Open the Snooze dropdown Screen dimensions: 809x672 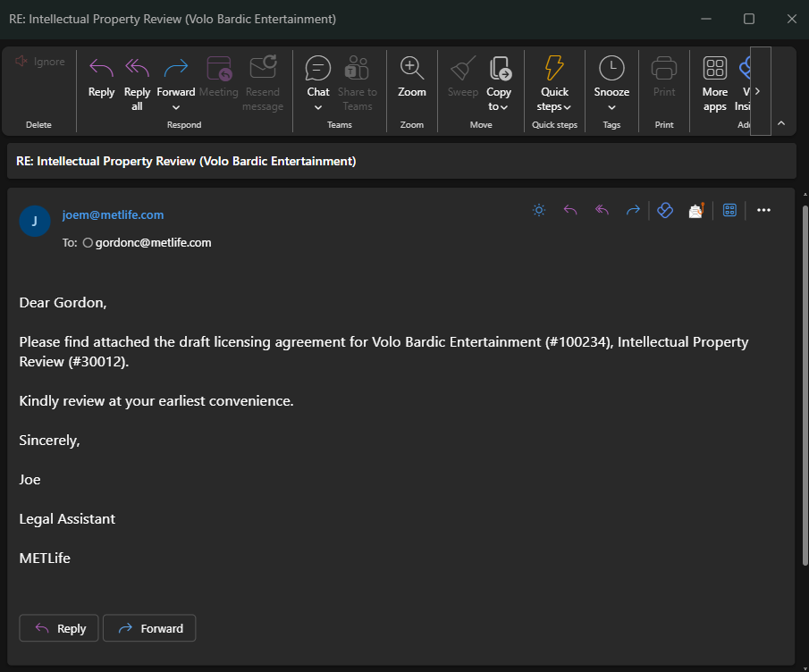(x=611, y=107)
